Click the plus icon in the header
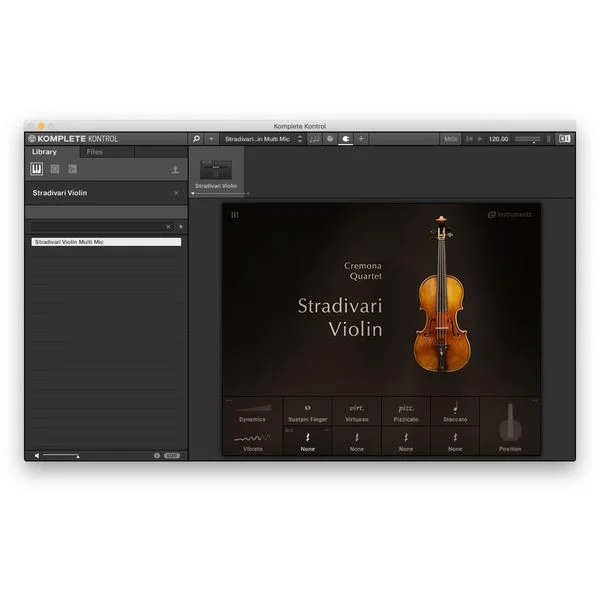Viewport: 600px width, 600px height. click(361, 139)
